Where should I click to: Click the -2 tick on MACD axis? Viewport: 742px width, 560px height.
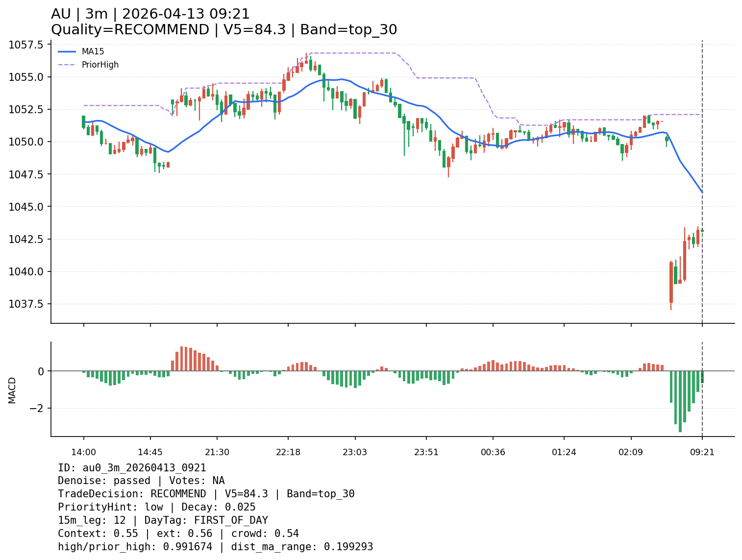click(37, 409)
